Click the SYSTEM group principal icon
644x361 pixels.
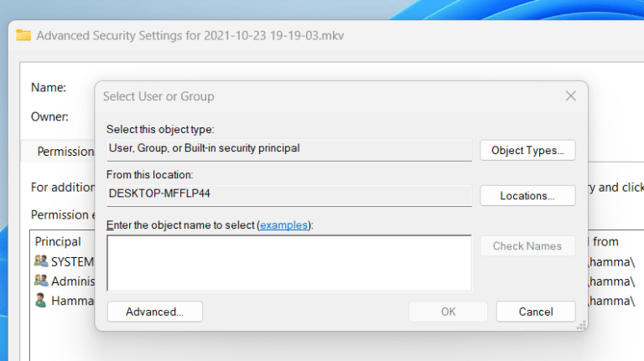[41, 261]
